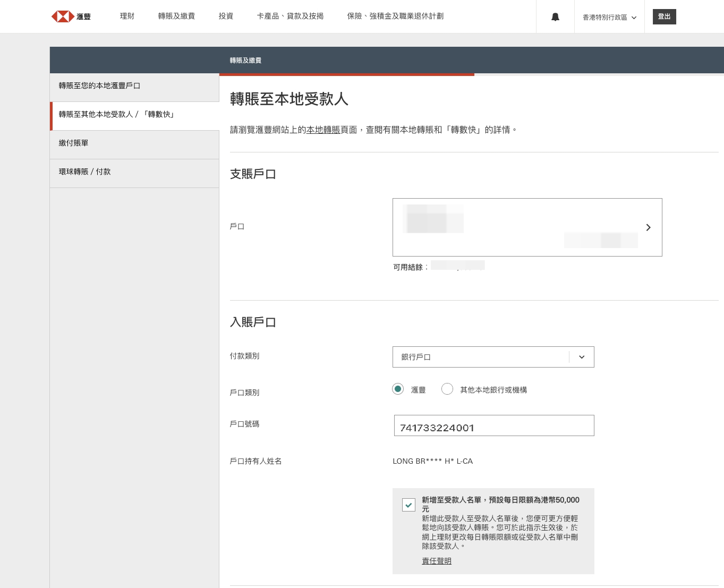Expand the 付款類別 銀行戶口 dropdown
The image size is (724, 588).
pyautogui.click(x=493, y=357)
